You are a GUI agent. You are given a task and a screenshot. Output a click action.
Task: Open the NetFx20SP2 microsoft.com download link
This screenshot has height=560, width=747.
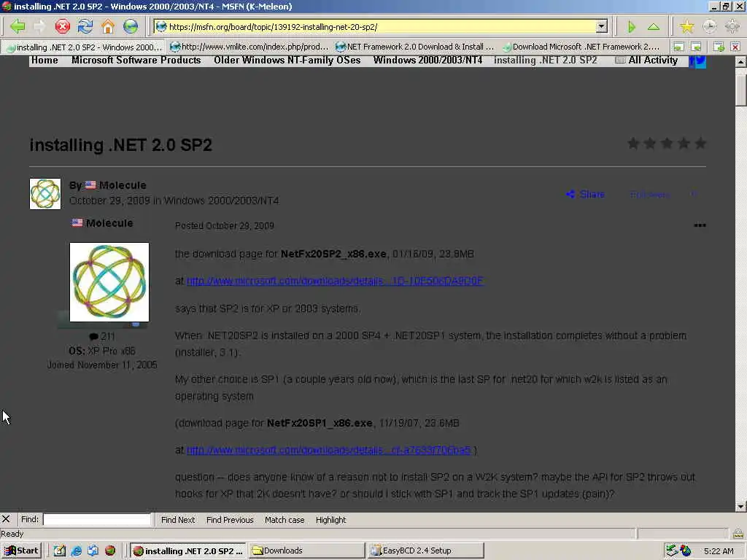tap(335, 281)
